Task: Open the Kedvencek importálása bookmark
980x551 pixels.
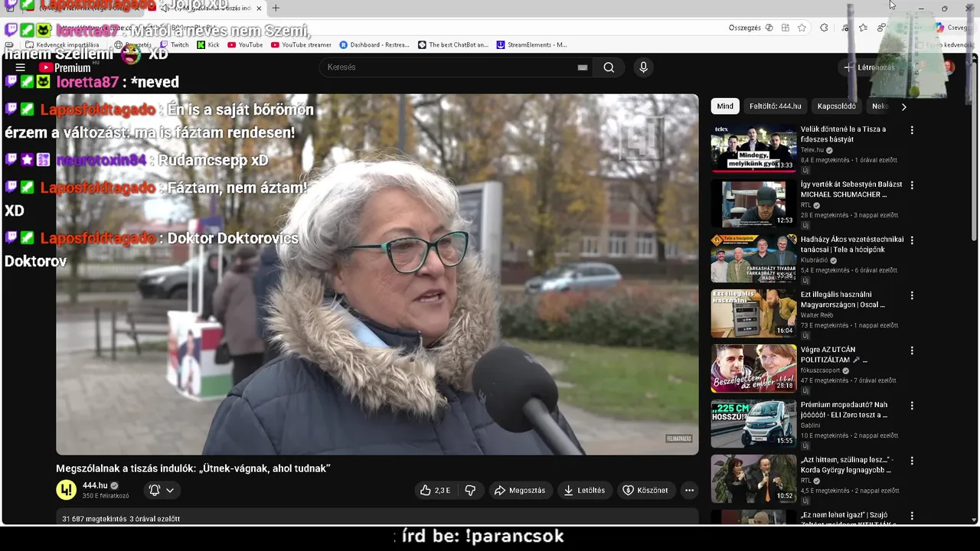Action: 62,44
